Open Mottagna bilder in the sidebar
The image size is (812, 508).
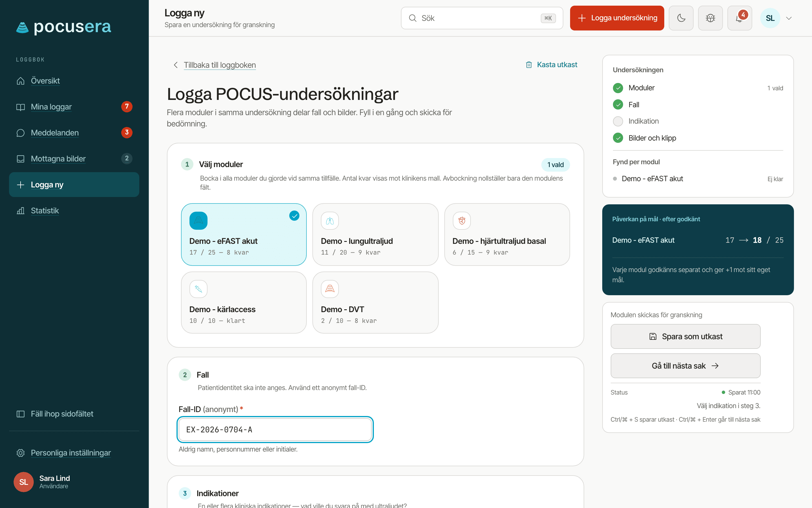(x=74, y=159)
